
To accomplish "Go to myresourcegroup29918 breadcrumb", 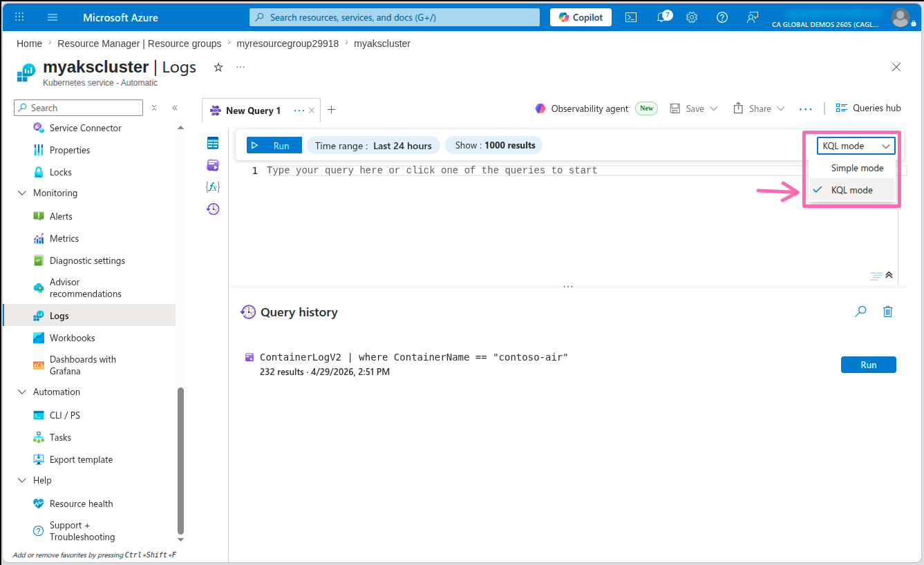I will point(287,44).
